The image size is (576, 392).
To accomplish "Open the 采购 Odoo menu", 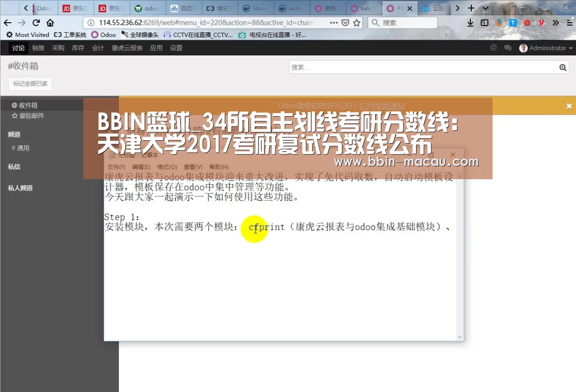I will [58, 48].
